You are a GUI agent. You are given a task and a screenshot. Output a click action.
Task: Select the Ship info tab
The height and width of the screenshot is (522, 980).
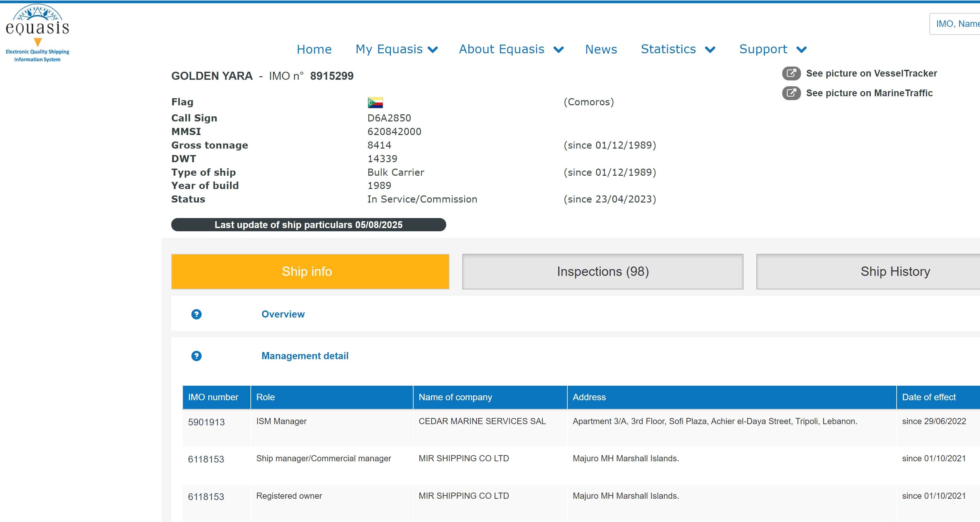[310, 271]
